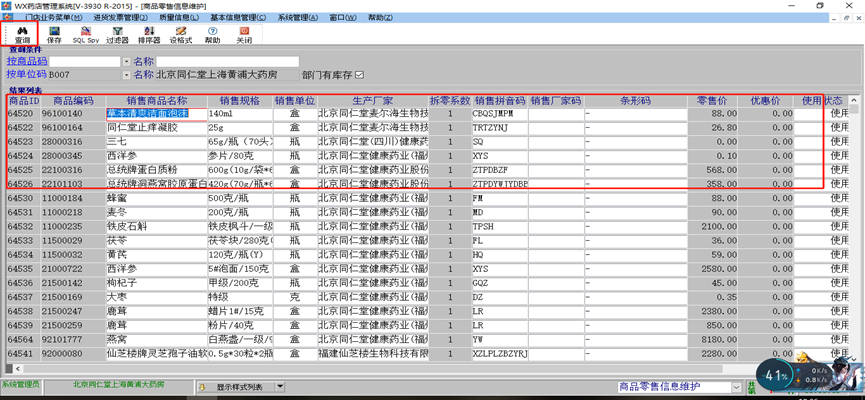Click the 41% floating monitor ball
This screenshot has width=865, height=400.
point(776,376)
